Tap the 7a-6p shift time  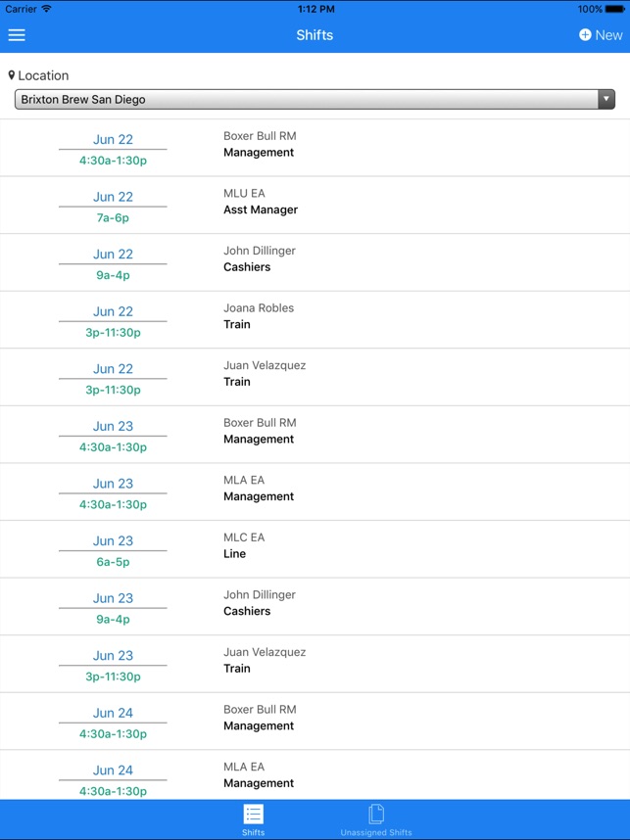[113, 218]
